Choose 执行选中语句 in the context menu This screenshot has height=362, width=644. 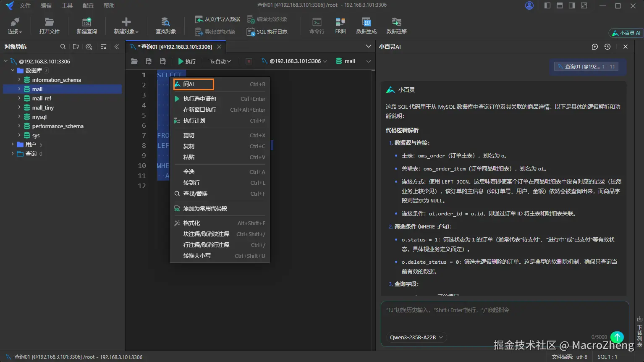(x=220, y=99)
